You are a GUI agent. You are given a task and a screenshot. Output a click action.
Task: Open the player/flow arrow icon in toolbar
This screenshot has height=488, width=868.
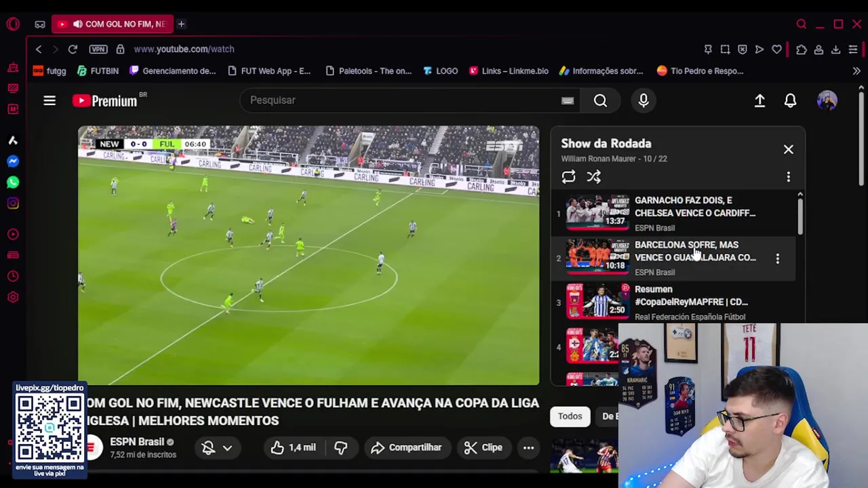759,49
